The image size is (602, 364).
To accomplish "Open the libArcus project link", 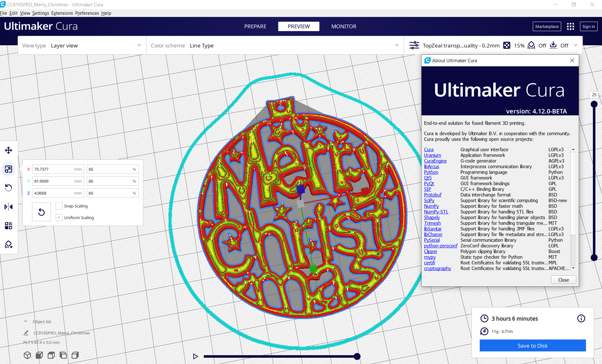I will (432, 167).
